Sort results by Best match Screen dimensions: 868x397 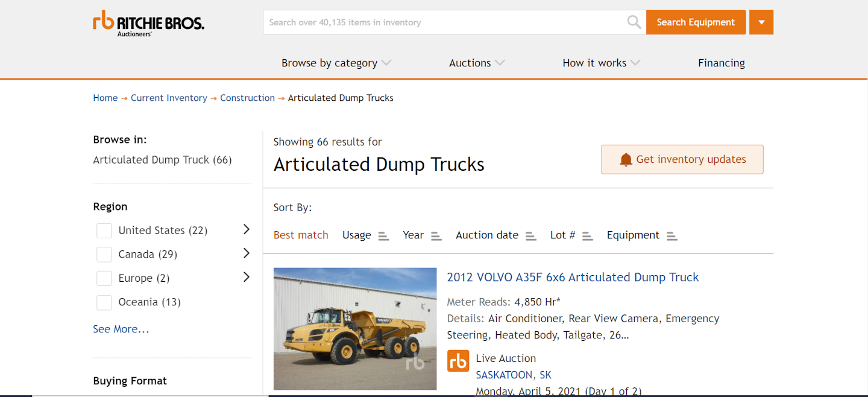click(x=301, y=235)
